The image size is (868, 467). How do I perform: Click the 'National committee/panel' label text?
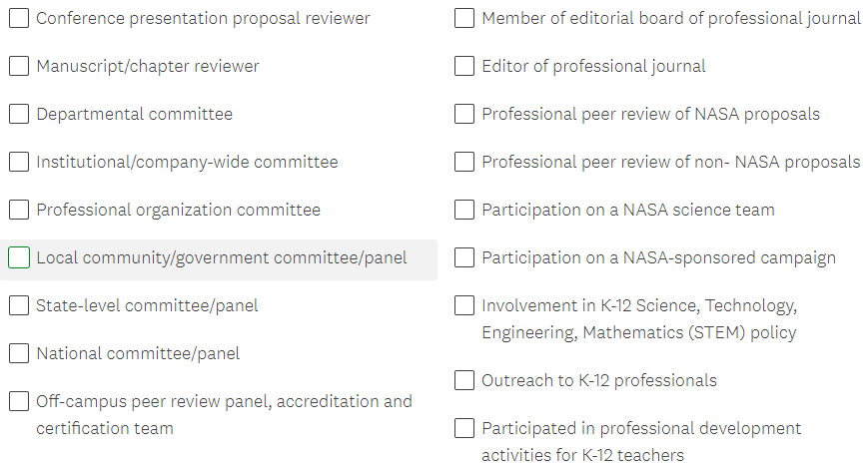click(138, 353)
